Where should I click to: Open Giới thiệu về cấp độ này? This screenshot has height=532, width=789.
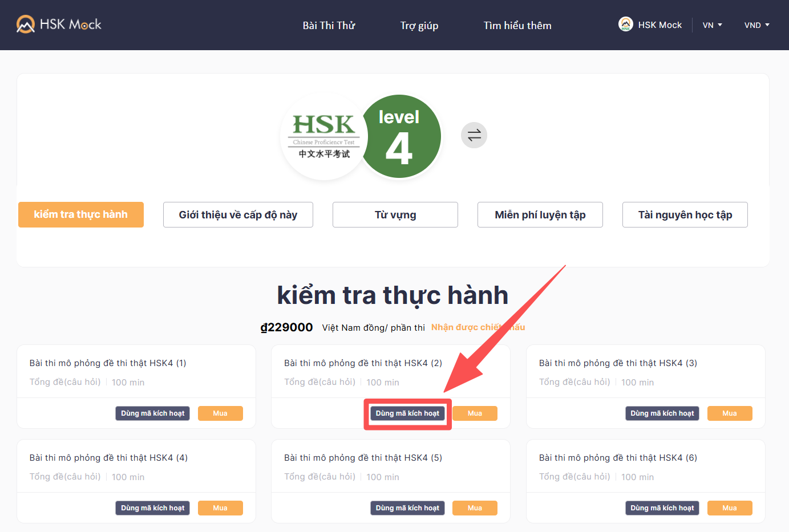[x=238, y=214]
